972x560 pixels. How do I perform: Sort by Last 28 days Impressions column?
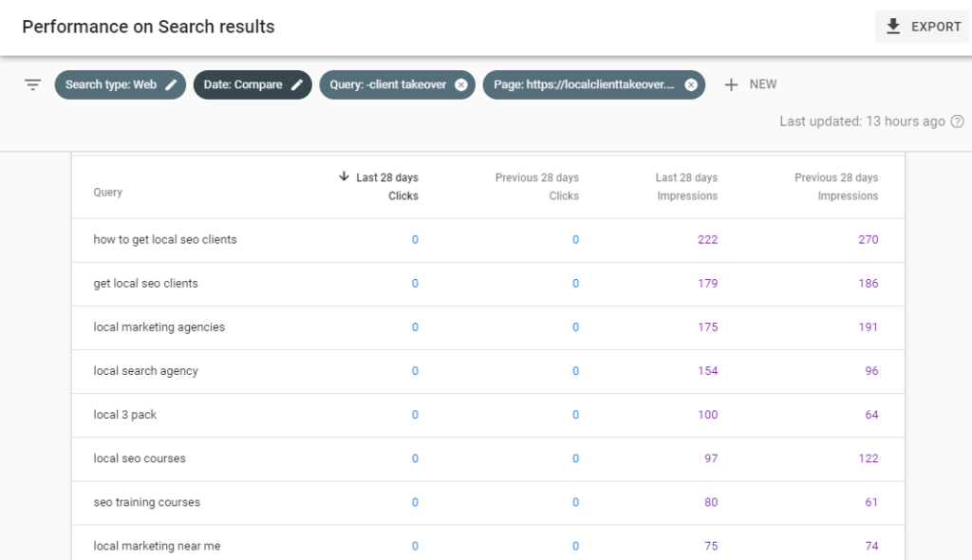(685, 186)
